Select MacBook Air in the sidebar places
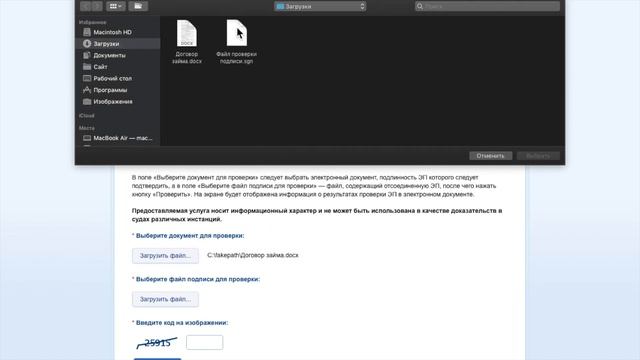The height and width of the screenshot is (360, 640). (118, 138)
